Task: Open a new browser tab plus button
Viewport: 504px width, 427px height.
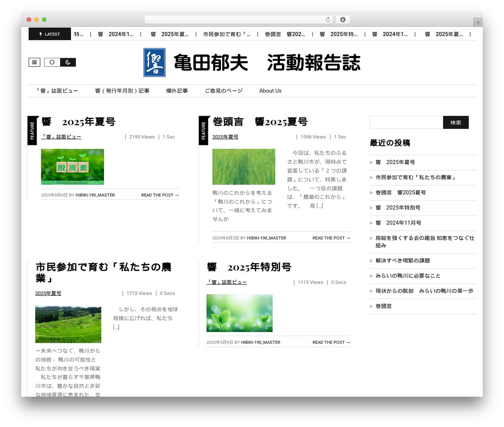Action: click(478, 22)
